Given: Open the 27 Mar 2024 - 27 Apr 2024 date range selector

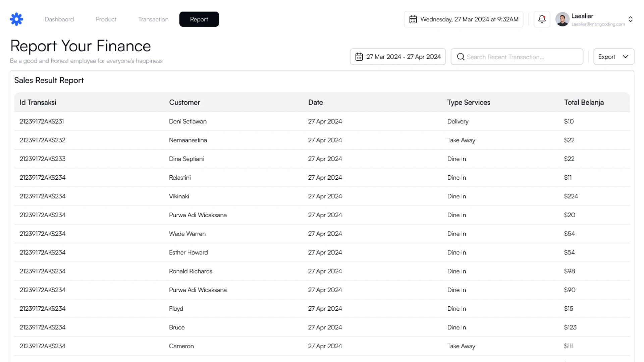Looking at the screenshot, I should 397,57.
